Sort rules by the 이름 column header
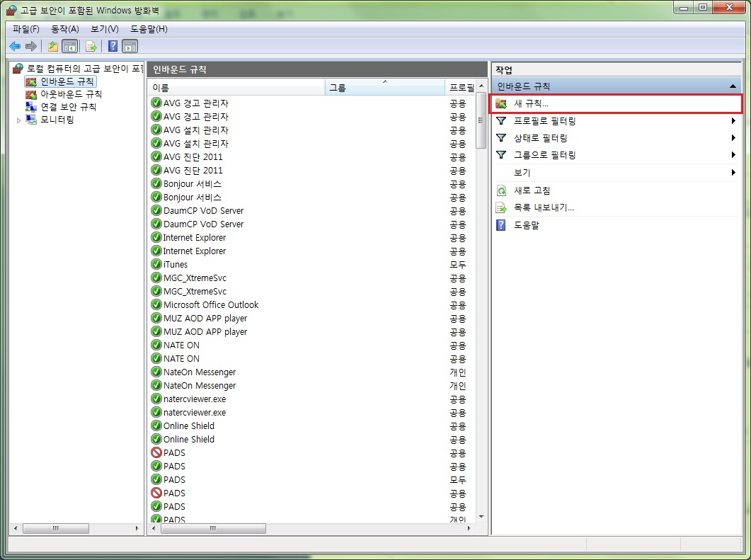The image size is (751, 560). 236,88
